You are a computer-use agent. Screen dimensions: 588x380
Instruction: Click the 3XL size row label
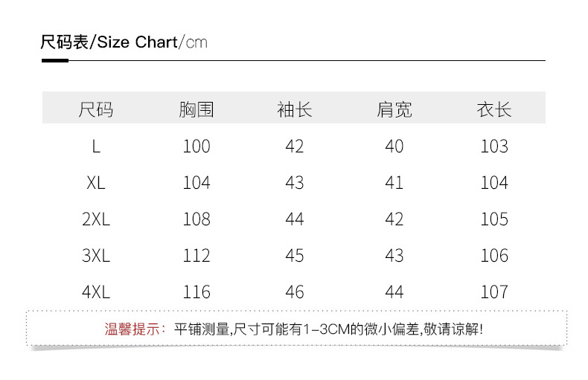coord(96,256)
